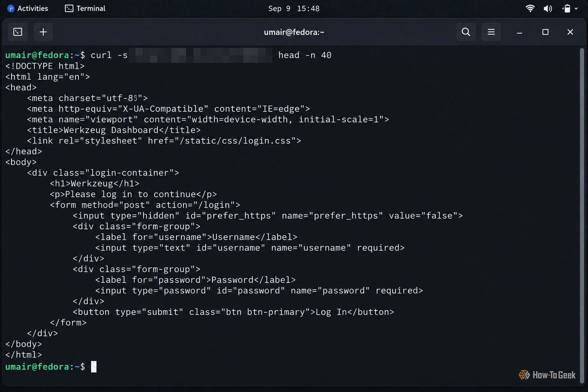Click the window title umair@fedora:~
Screen dimensions: 588x392
click(x=294, y=32)
